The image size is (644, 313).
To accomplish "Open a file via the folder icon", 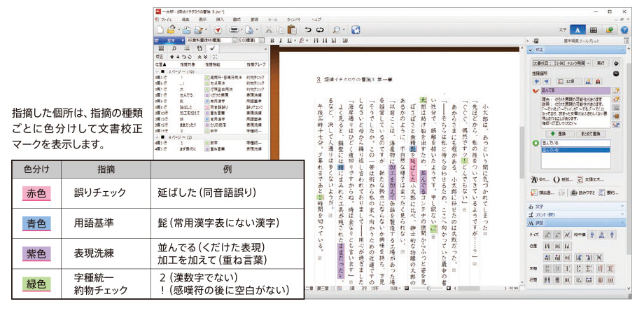I will pyautogui.click(x=171, y=29).
